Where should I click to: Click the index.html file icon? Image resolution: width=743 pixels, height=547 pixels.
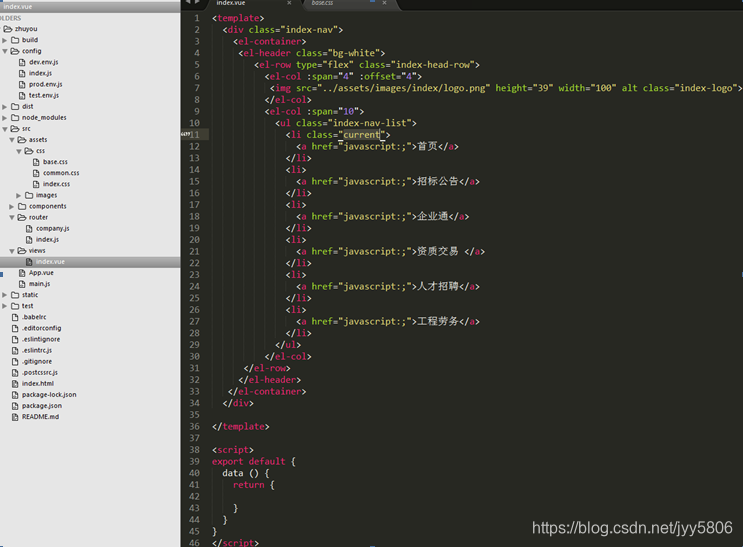coord(15,383)
